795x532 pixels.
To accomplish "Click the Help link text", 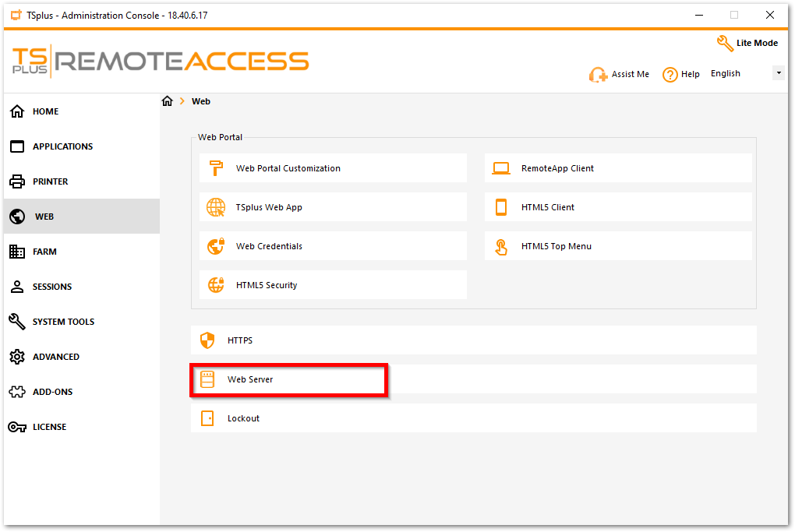I will click(x=690, y=74).
